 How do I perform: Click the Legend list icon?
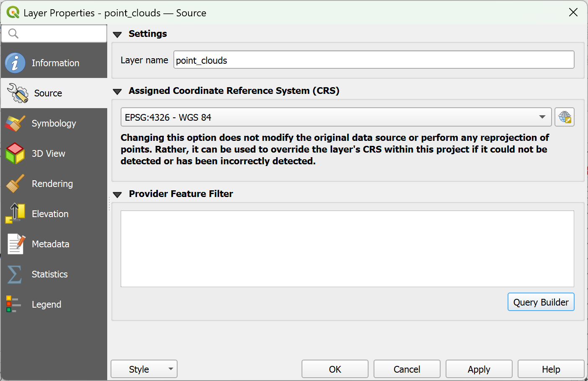(x=13, y=304)
